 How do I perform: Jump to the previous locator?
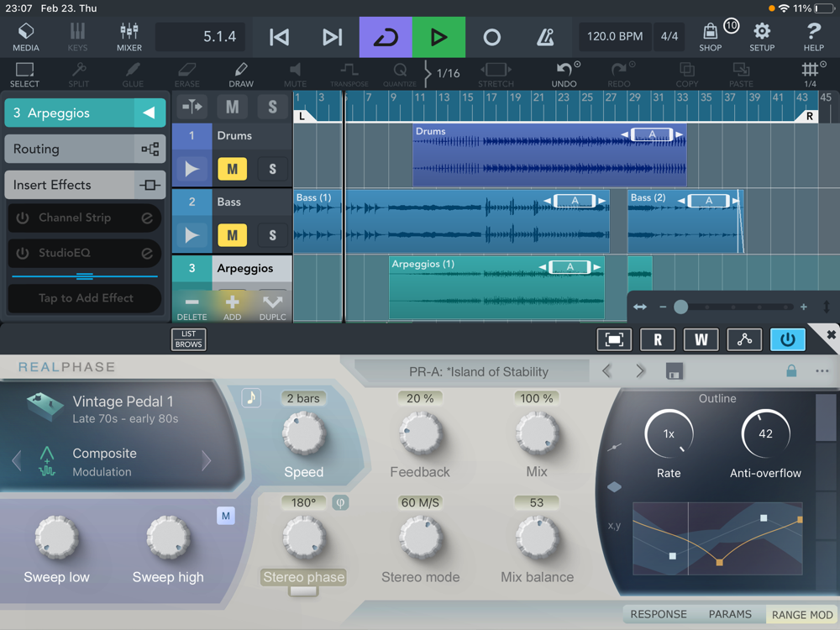(x=279, y=37)
